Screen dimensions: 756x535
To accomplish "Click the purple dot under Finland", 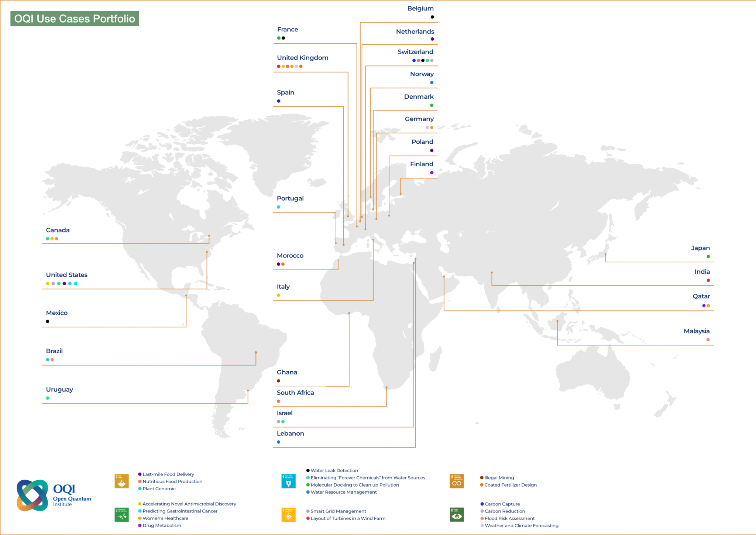I will [432, 172].
